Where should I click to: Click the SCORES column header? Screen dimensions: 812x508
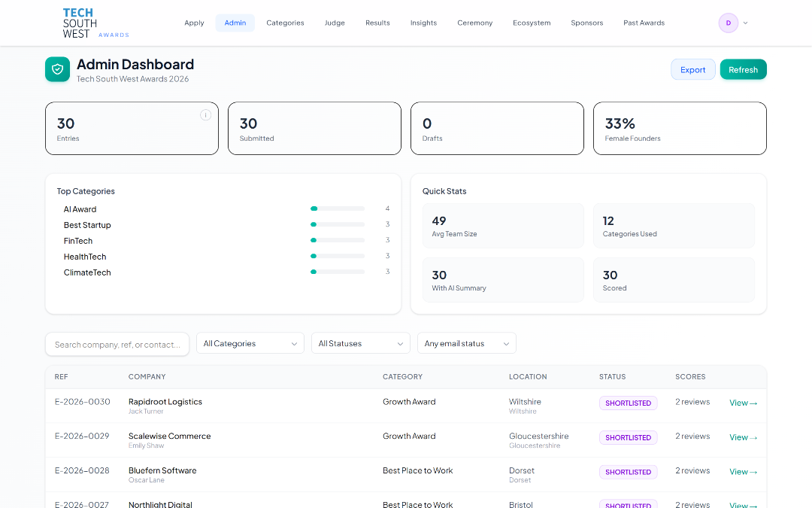690,377
